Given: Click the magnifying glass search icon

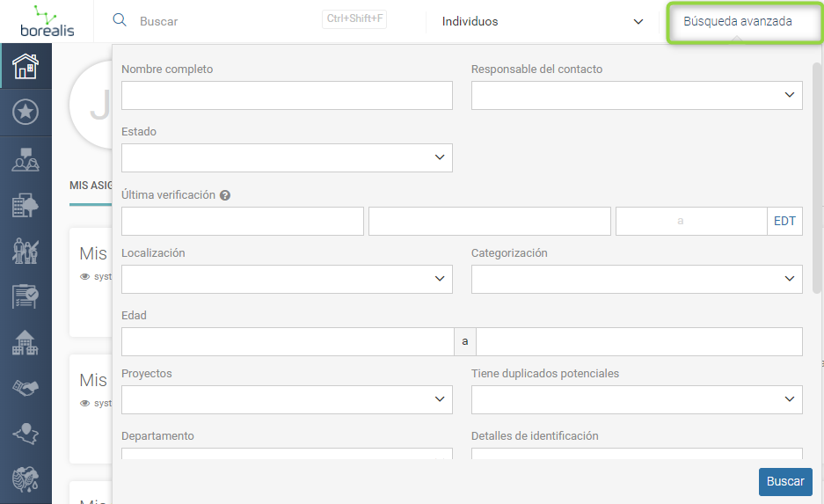Looking at the screenshot, I should click(120, 20).
